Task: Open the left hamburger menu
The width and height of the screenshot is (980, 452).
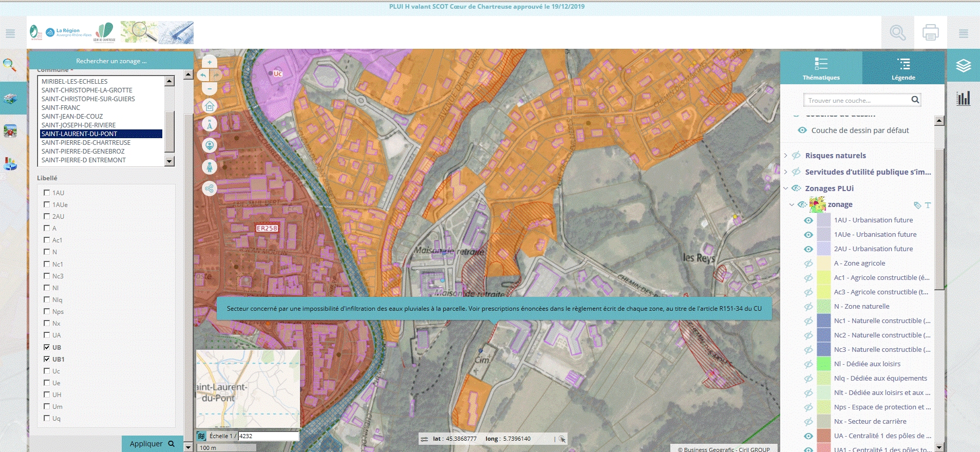Action: (10, 34)
